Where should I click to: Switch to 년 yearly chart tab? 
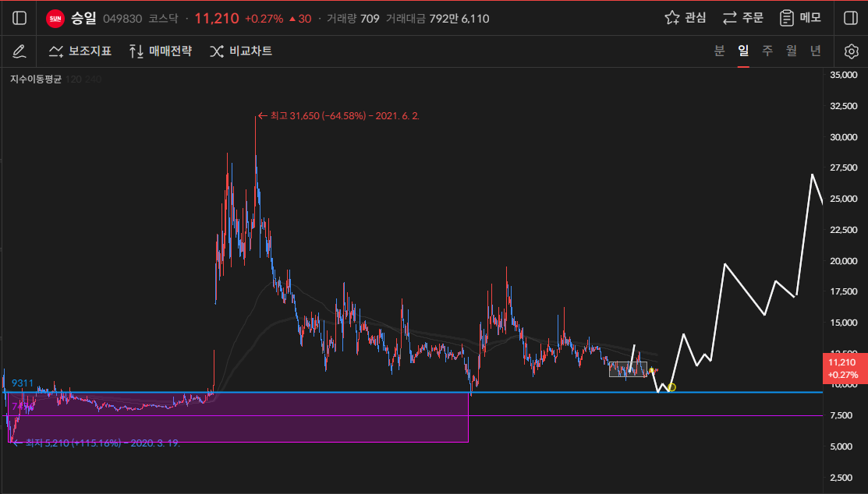[816, 51]
